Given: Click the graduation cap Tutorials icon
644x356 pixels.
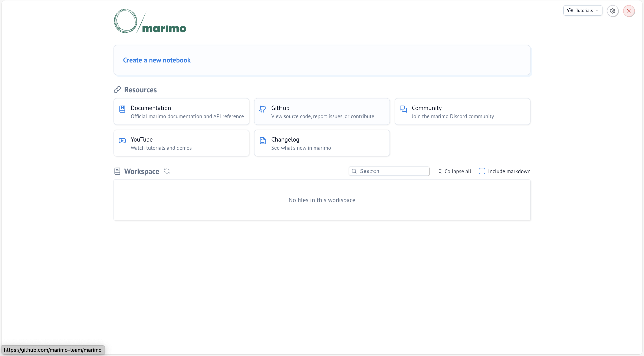Looking at the screenshot, I should [570, 10].
